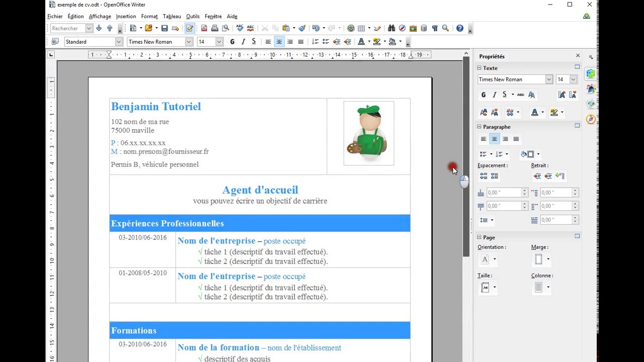Export directly as PDF icon
Screen dimensions: 644x362
click(204, 28)
